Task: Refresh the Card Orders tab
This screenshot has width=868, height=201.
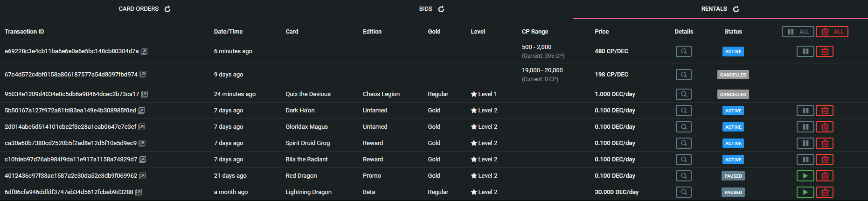Action: click(x=167, y=9)
